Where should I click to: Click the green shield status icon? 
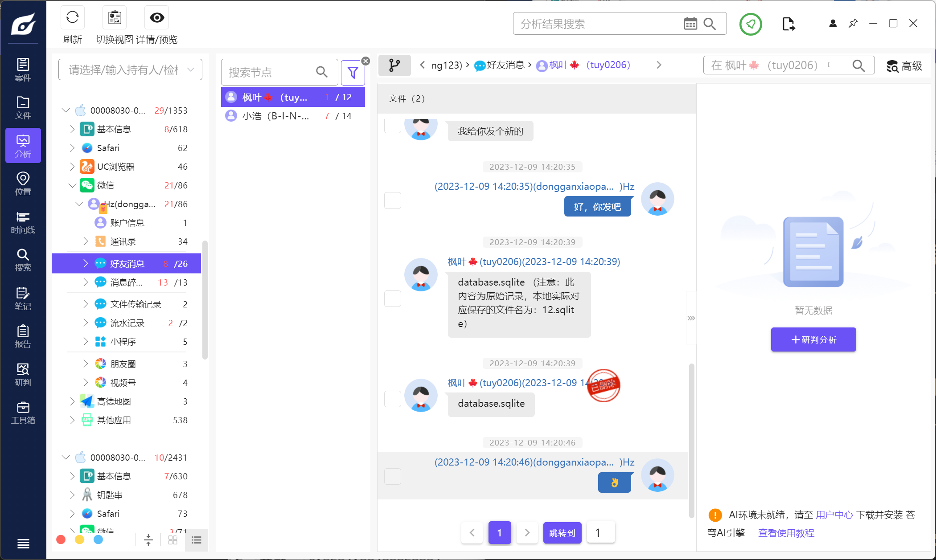(x=751, y=24)
